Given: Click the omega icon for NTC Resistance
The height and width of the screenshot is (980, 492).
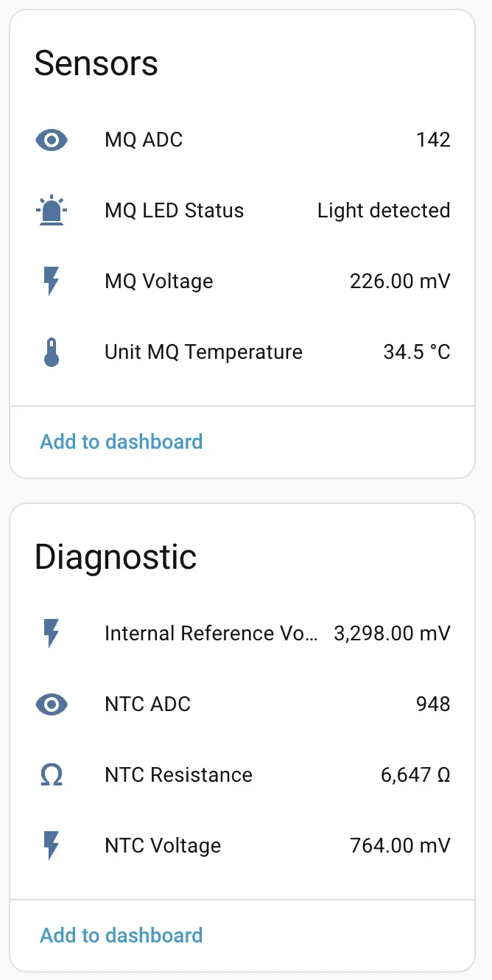Looking at the screenshot, I should point(52,775).
